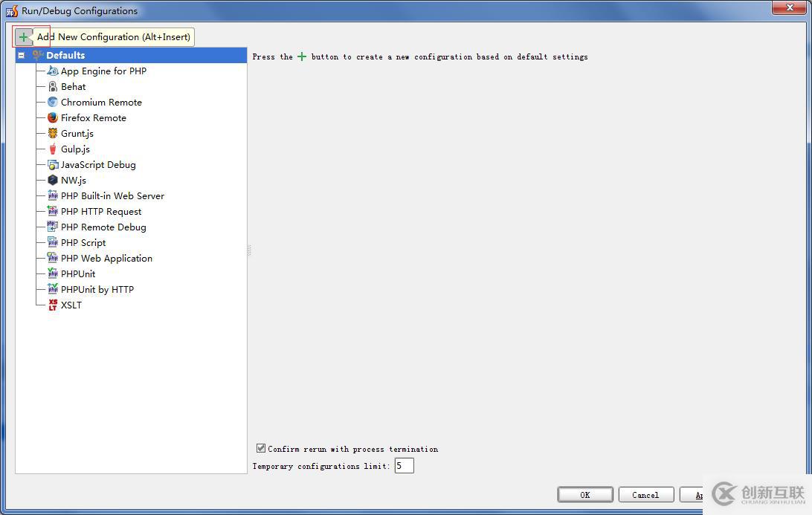Click the Behat icon

[52, 86]
